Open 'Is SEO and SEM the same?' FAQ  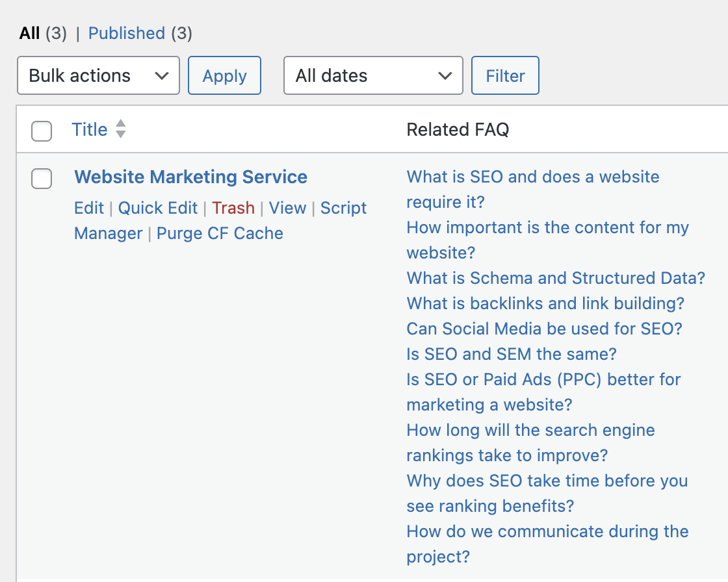[512, 354]
